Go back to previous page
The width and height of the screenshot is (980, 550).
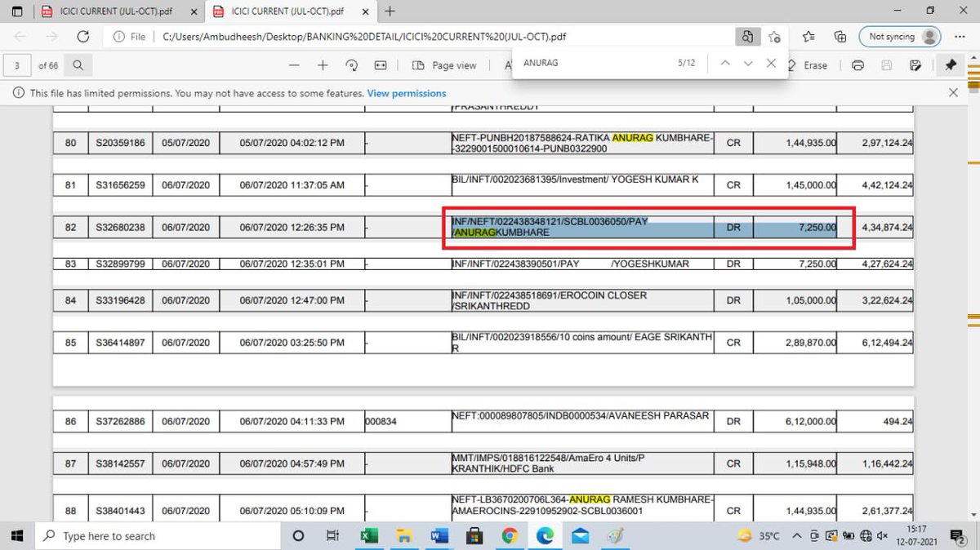pyautogui.click(x=20, y=37)
